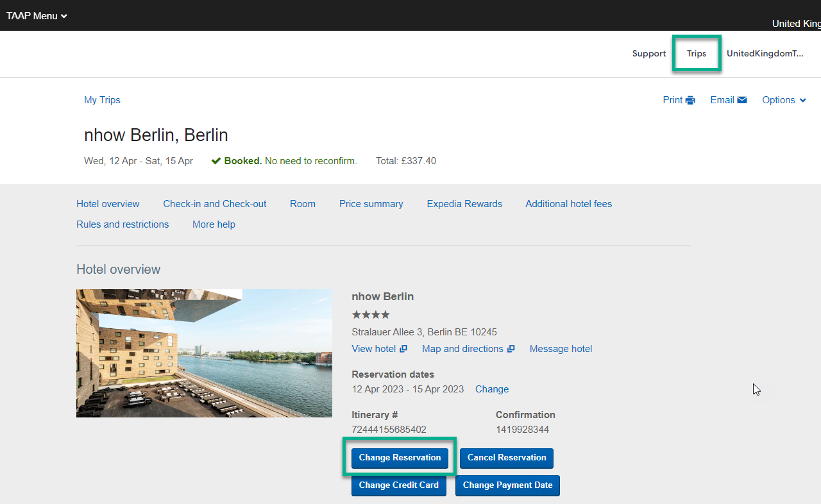Click the envelope email icon

click(742, 100)
